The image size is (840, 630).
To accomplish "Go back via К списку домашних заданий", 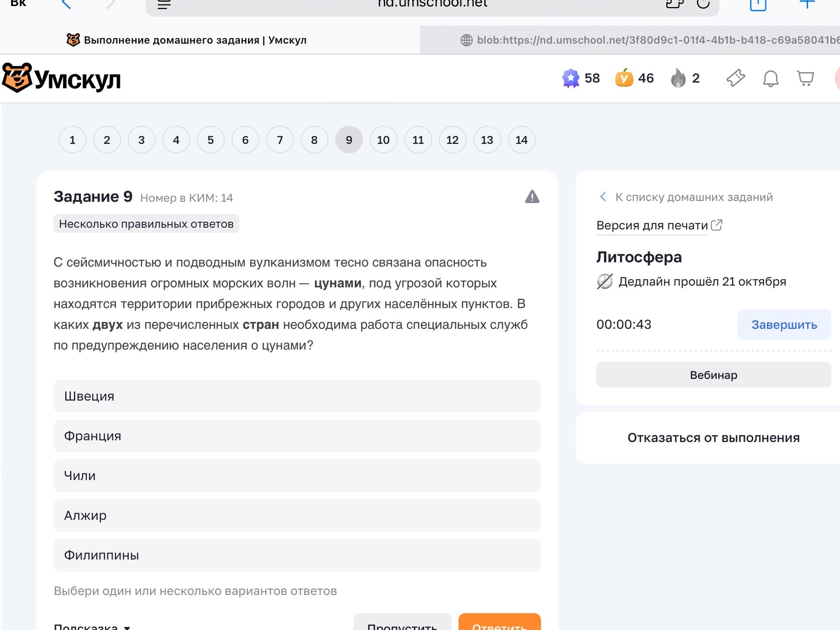I will pos(686,197).
